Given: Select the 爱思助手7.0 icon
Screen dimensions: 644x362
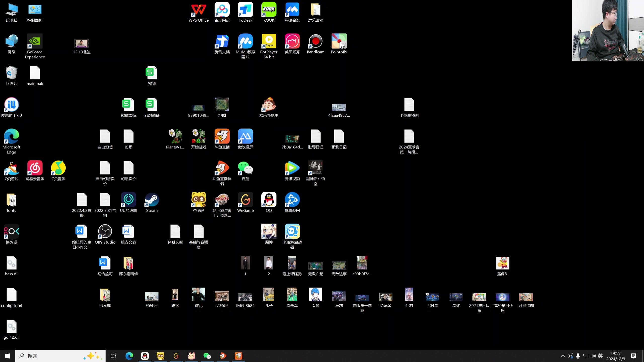Looking at the screenshot, I should [11, 107].
